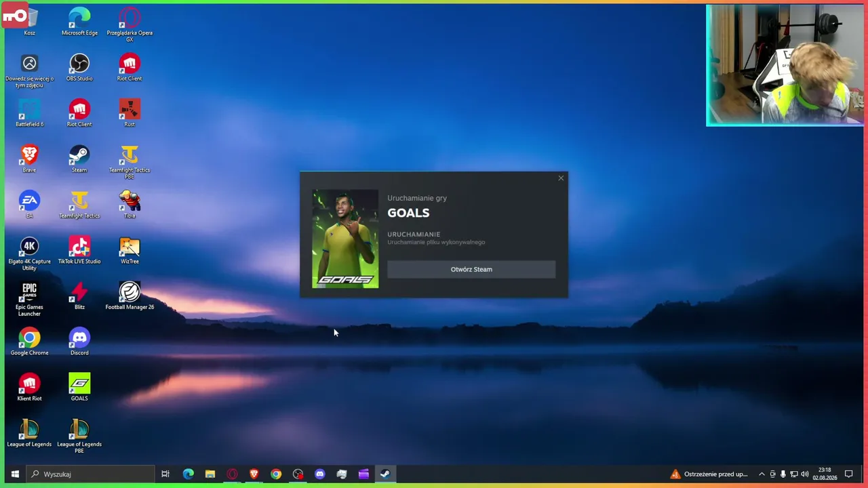The image size is (868, 488).
Task: Open Task View from the taskbar
Action: [165, 474]
